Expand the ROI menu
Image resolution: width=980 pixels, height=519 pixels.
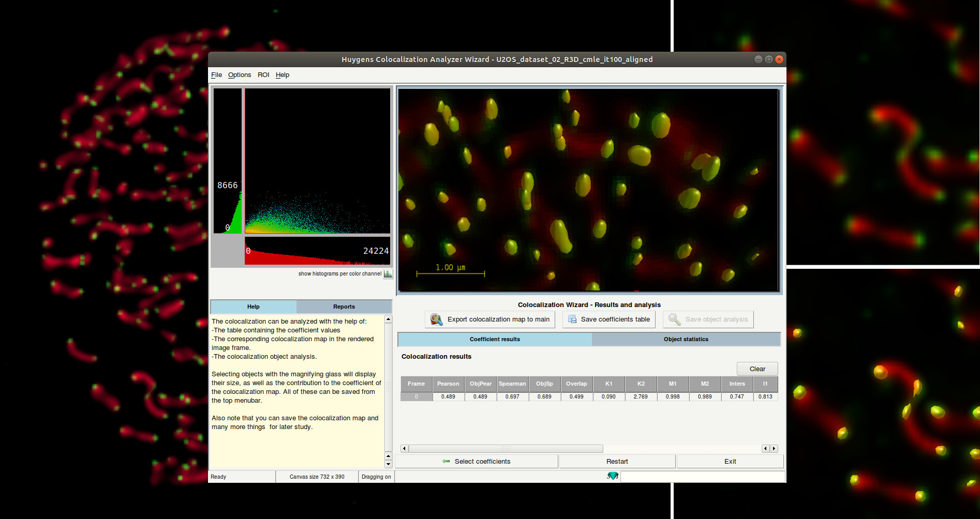[x=263, y=75]
